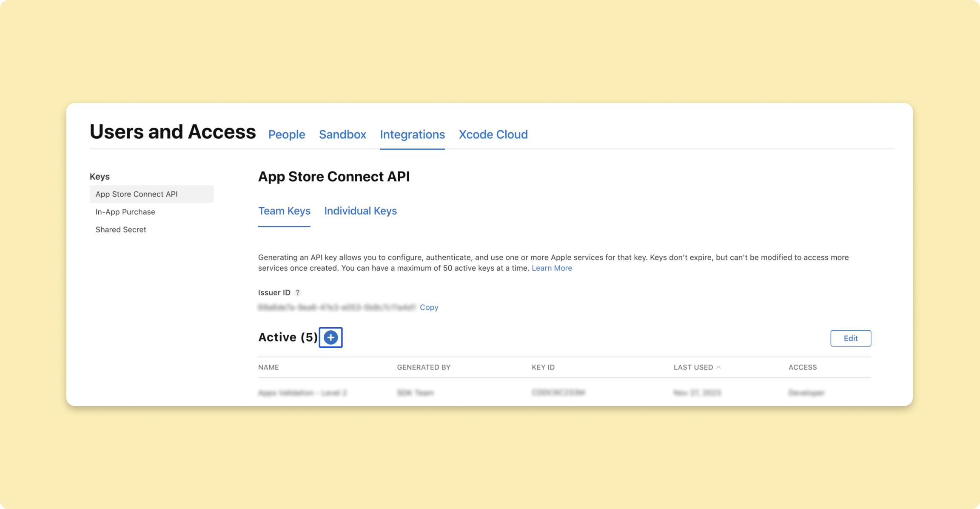Sort keys by the Name column header

(268, 367)
